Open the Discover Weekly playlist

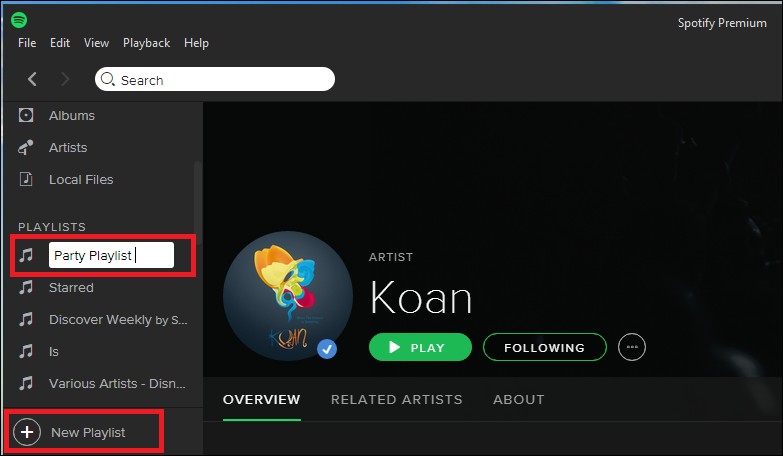(x=118, y=320)
